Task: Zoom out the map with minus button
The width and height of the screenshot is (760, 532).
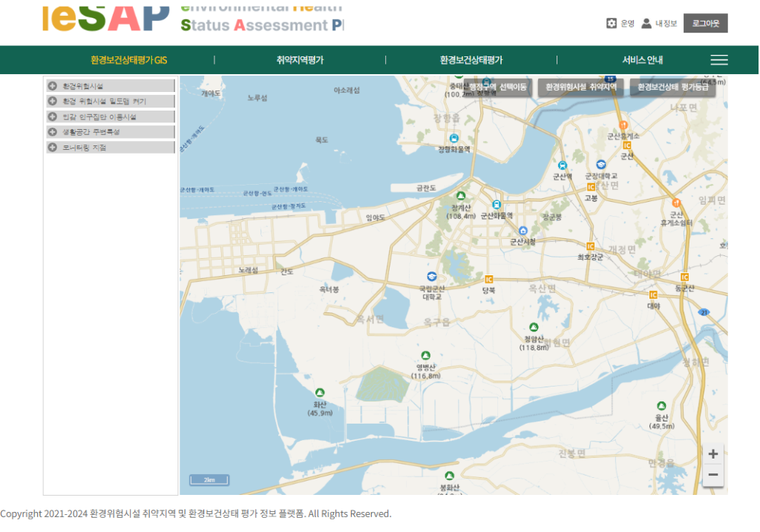Action: tap(712, 475)
